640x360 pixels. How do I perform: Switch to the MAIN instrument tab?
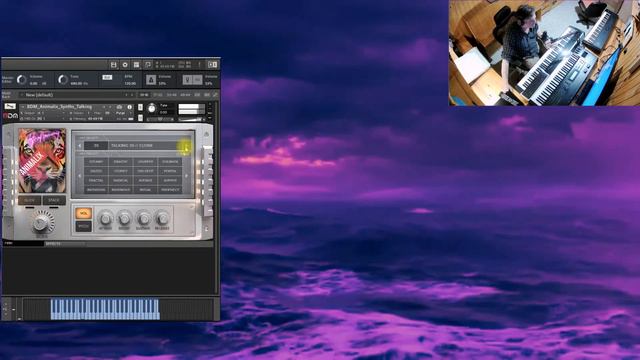[22, 243]
